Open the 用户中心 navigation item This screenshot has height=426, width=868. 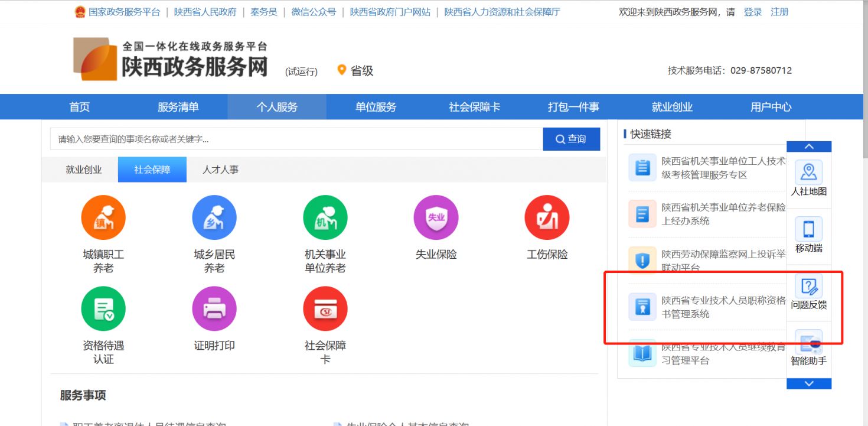point(771,107)
